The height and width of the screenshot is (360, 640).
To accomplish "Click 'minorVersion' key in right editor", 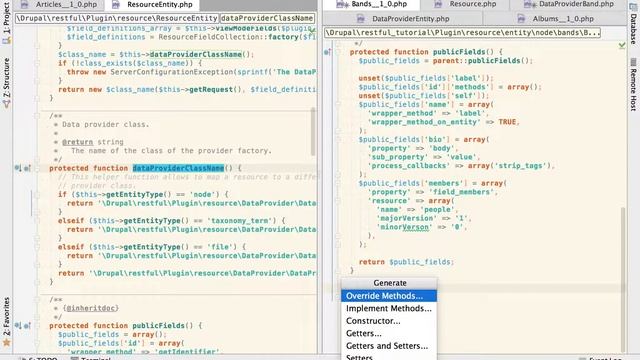I will pos(404,227).
